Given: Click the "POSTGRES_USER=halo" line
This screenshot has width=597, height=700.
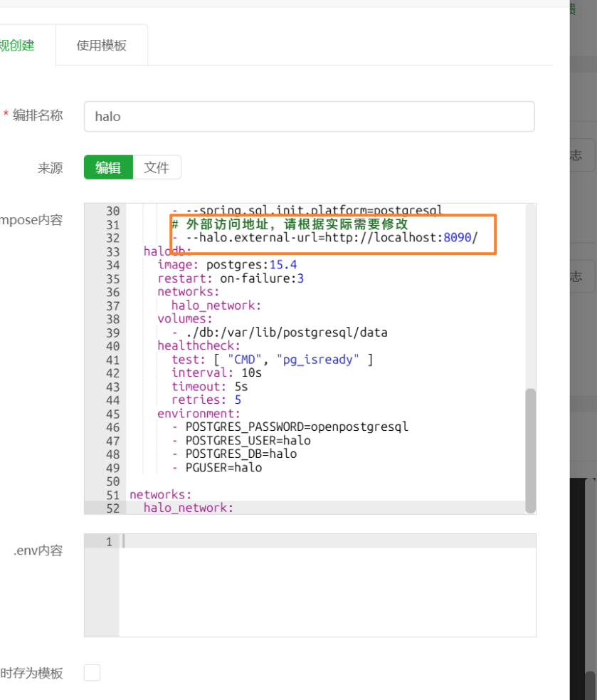Looking at the screenshot, I should pyautogui.click(x=248, y=441).
